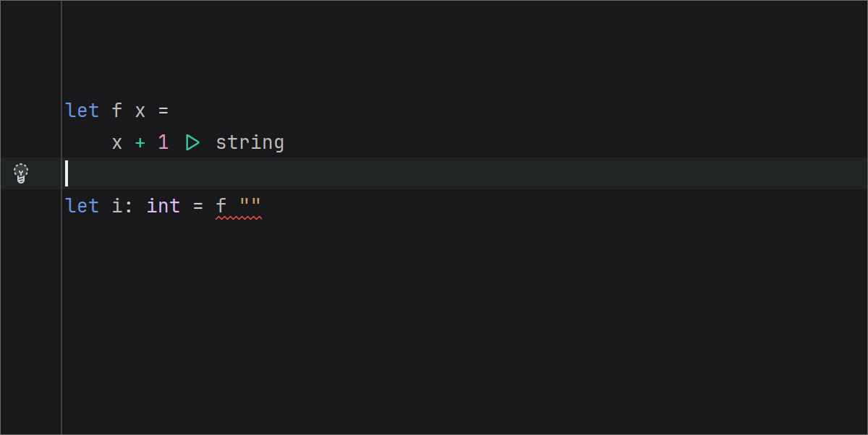Click the 'string' function call
Viewport: 868px width, 435px height.
pos(250,142)
